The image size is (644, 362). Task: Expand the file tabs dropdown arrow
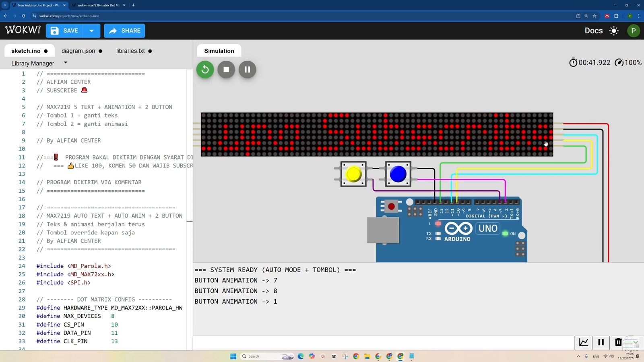66,63
